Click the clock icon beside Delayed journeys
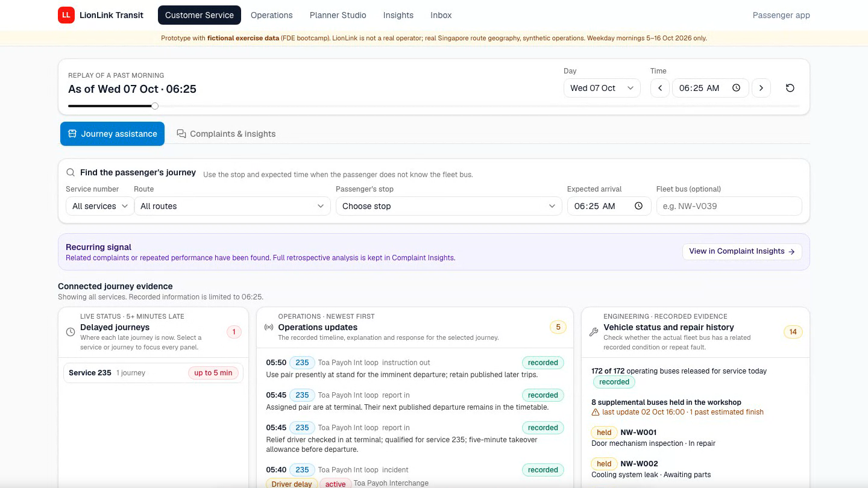 click(x=71, y=332)
